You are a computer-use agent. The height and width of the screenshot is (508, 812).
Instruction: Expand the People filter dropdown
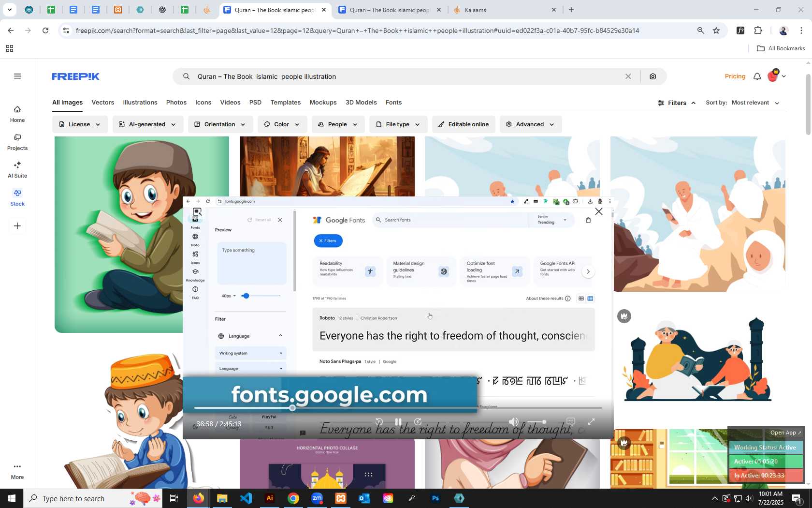[x=338, y=124]
